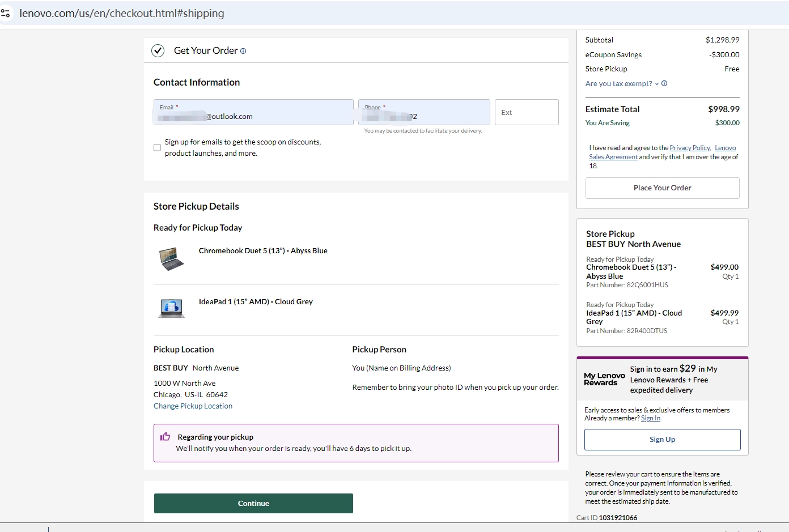Screen dimensions: 789x532
Task: Click the Estimate Total amount $998.99
Action: click(x=724, y=109)
